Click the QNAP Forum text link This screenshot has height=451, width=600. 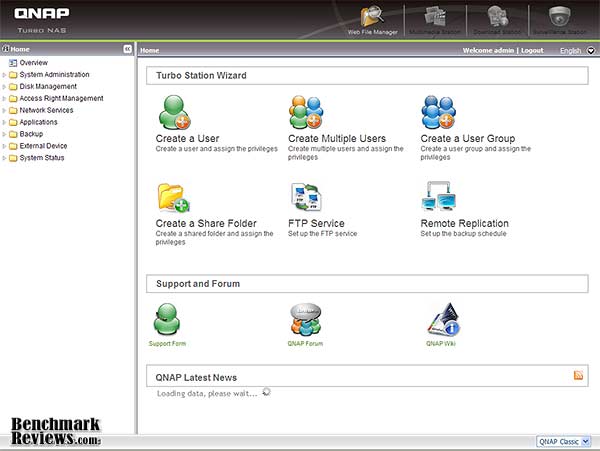(x=305, y=344)
